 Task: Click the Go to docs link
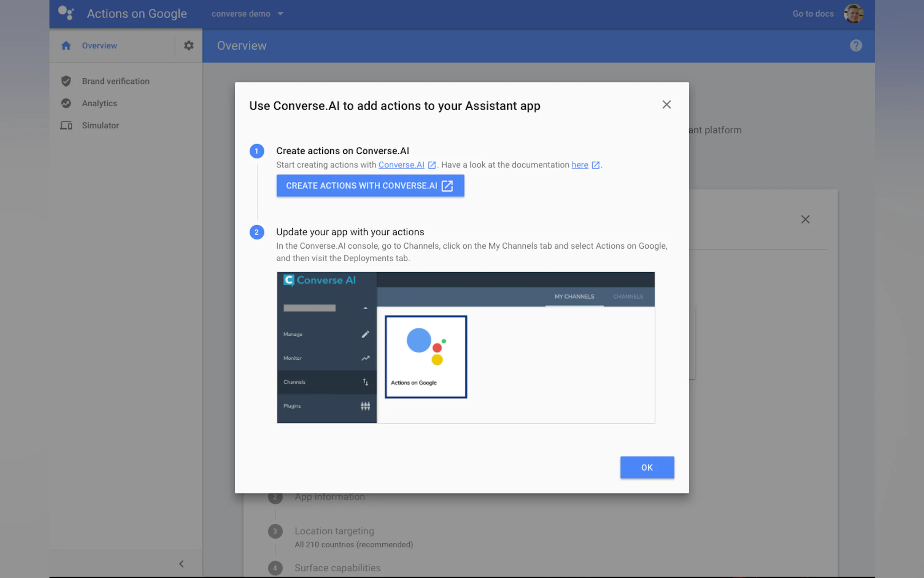[x=812, y=14]
